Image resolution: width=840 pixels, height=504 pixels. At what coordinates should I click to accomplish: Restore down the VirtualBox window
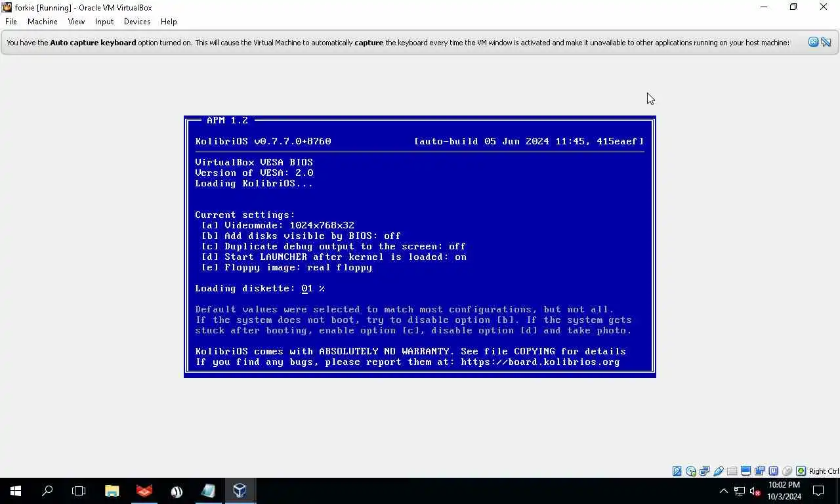tap(793, 7)
